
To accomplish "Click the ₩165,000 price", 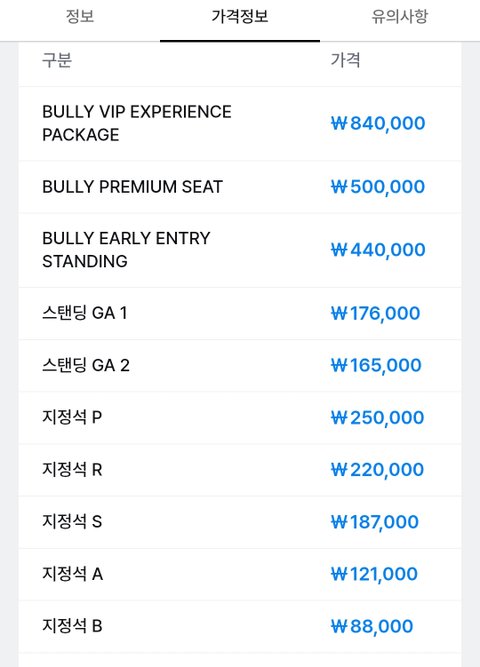I will pyautogui.click(x=376, y=365).
